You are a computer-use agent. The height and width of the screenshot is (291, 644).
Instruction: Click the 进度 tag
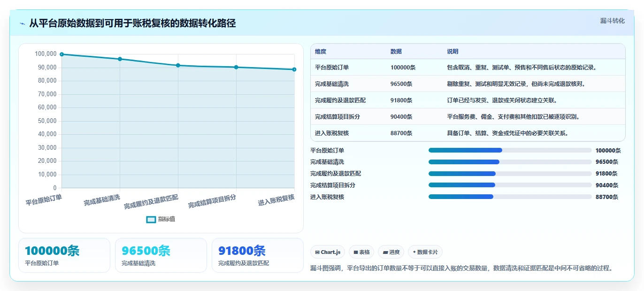[x=391, y=252]
